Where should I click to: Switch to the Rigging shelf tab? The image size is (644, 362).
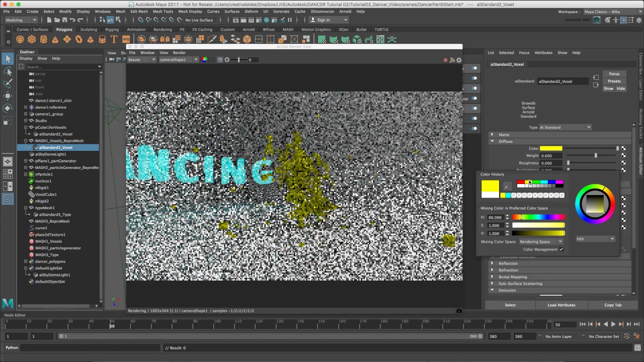(112, 29)
